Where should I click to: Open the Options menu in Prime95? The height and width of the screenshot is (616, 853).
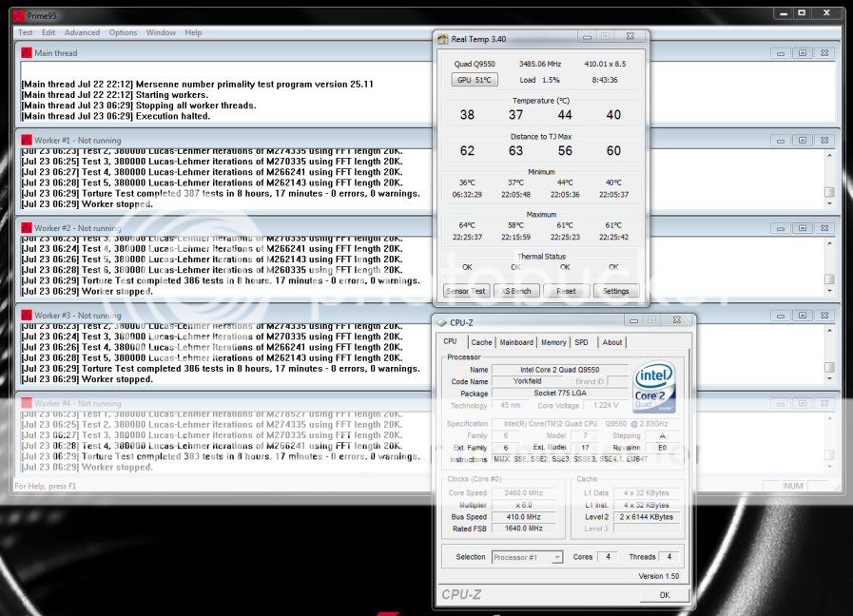123,31
